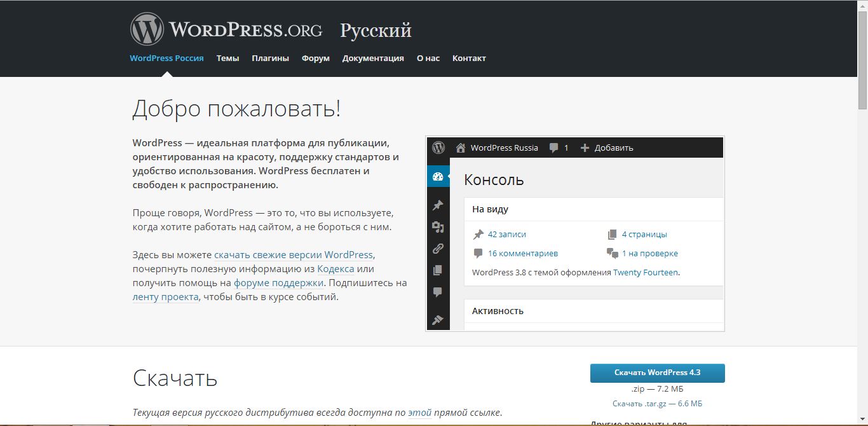Image resolution: width=868 pixels, height=426 pixels.
Task: Navigate to Форум in the top menu
Action: click(316, 58)
